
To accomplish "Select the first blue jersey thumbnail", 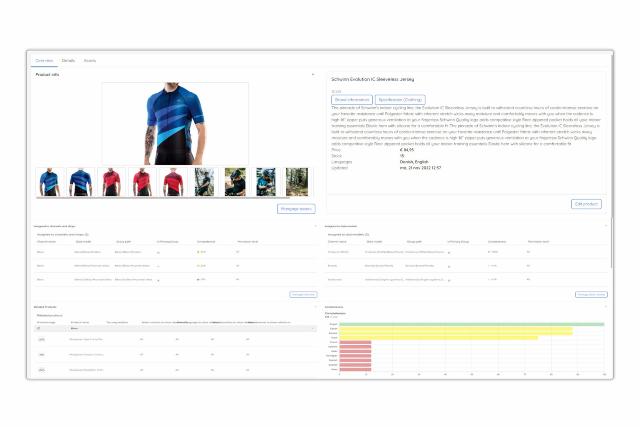I will [x=49, y=181].
